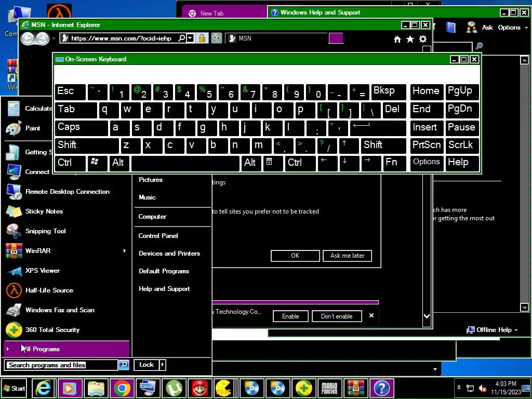The width and height of the screenshot is (532, 399).
Task: Click the IE address bar URL field
Action: 121,38
